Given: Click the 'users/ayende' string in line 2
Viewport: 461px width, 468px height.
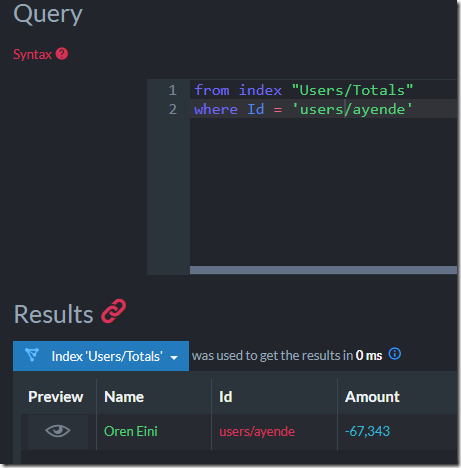Looking at the screenshot, I should (x=352, y=109).
